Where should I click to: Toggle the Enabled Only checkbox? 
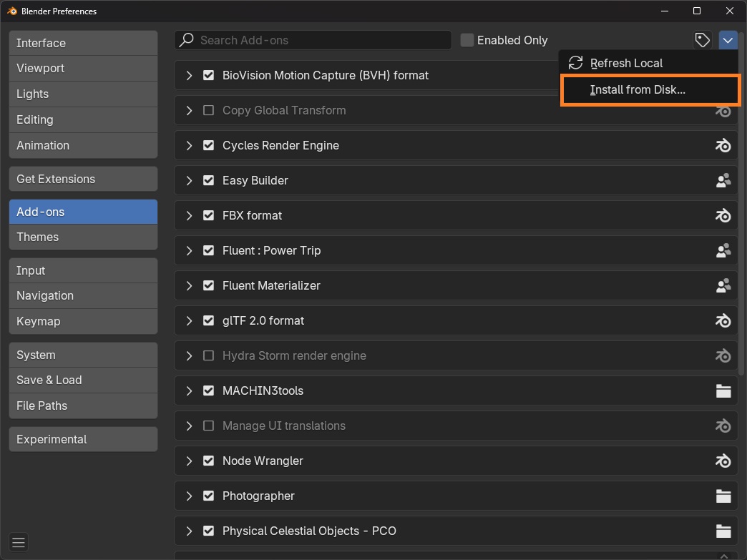tap(467, 40)
